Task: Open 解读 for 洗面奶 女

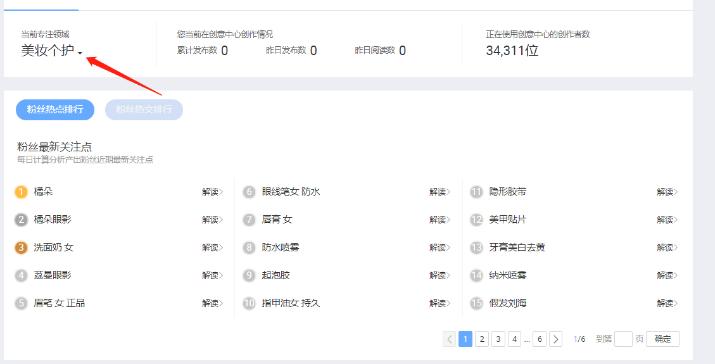Action: 212,248
